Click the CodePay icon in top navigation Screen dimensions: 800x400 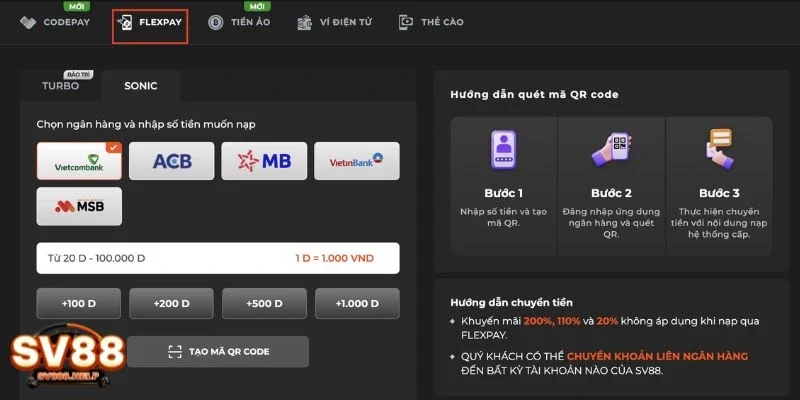point(28,22)
